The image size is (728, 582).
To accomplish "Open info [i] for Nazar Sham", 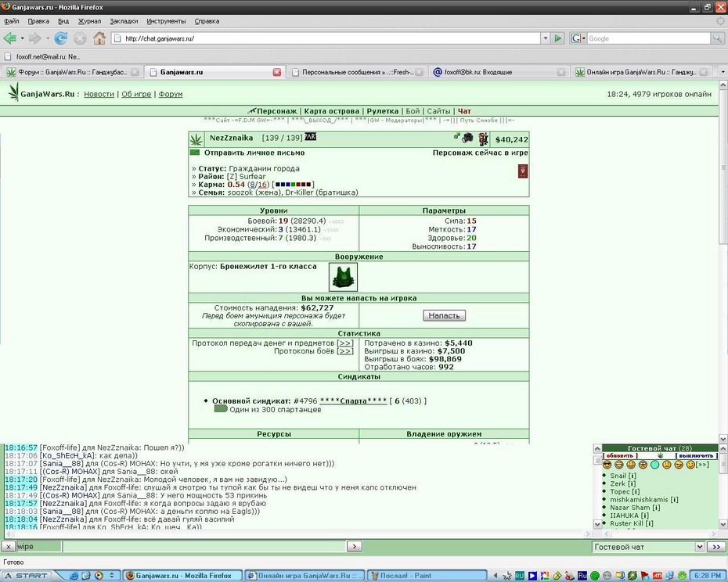I will [656, 507].
